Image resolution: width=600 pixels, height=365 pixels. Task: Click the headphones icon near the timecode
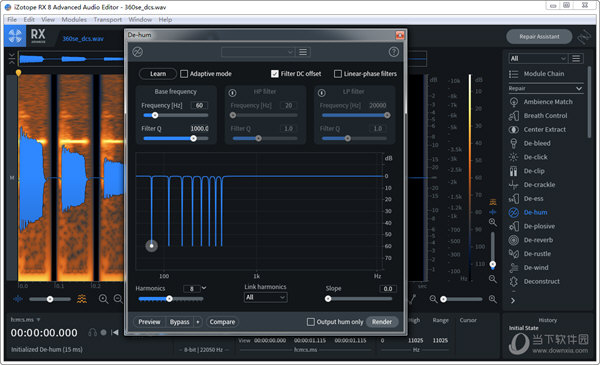click(92, 332)
